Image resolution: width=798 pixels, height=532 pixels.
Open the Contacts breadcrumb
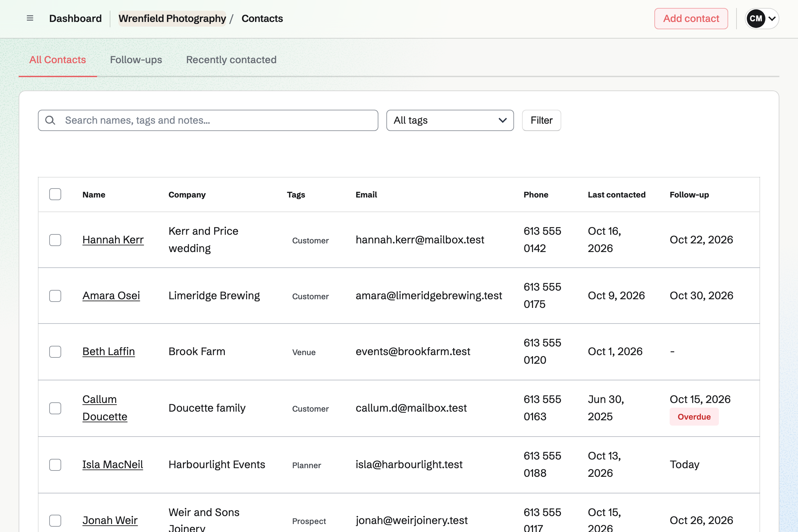pyautogui.click(x=262, y=18)
